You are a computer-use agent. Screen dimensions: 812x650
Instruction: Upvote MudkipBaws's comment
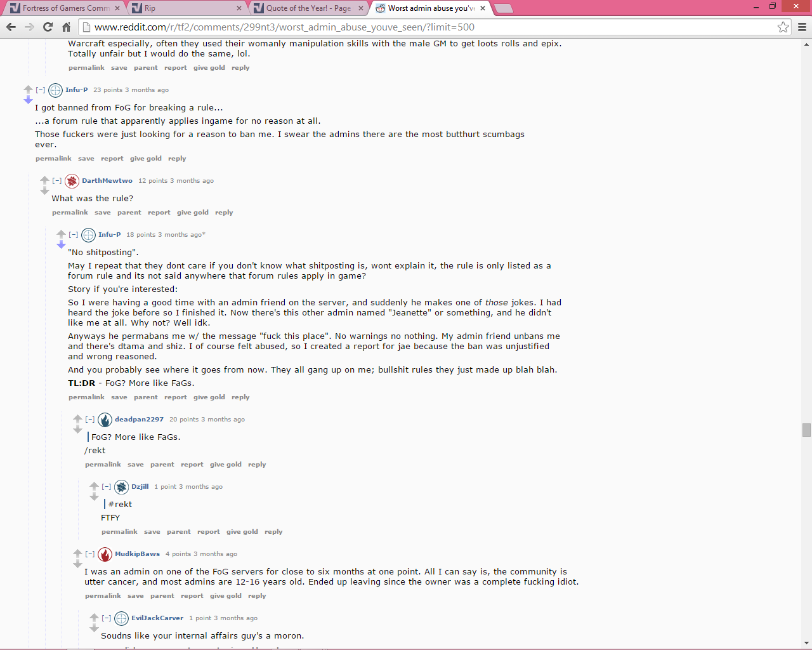[77, 554]
